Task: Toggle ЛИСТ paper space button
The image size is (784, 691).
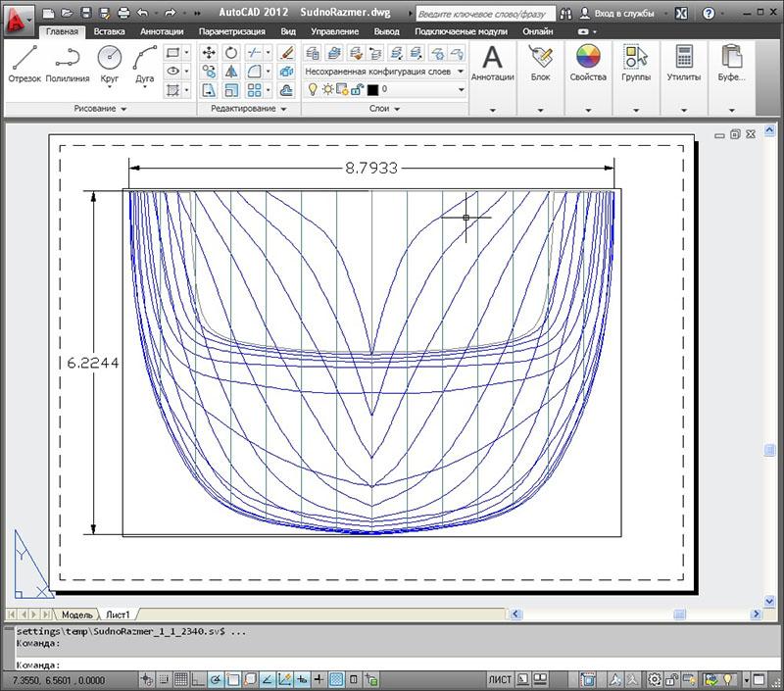Action: [500, 679]
